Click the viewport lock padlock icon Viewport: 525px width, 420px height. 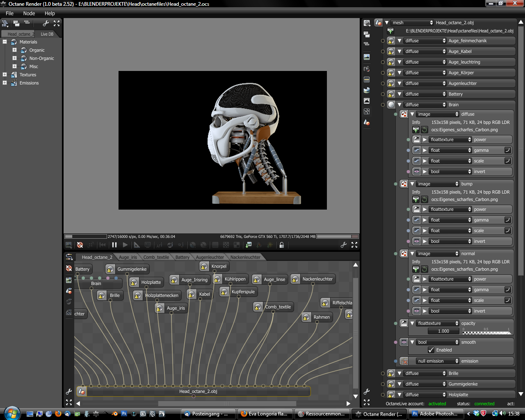(x=282, y=245)
